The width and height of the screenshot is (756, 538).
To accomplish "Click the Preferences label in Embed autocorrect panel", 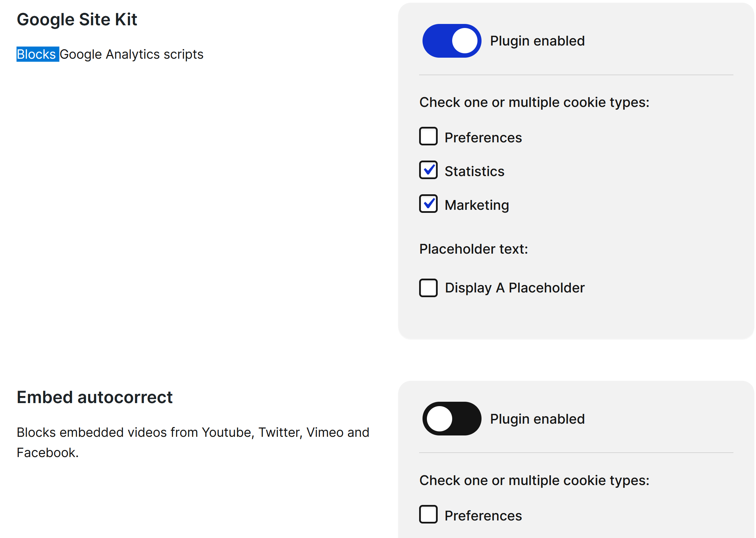I will [483, 516].
